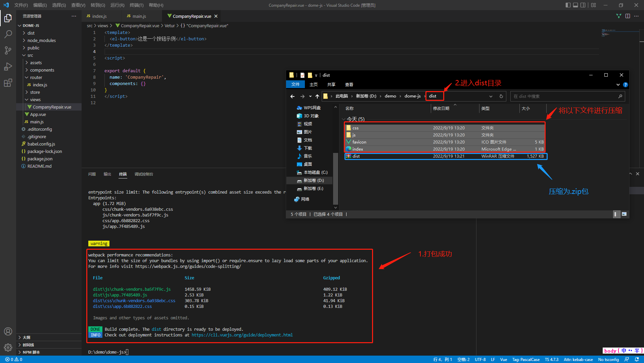Open Run and Debug view
Image resolution: width=644 pixels, height=363 pixels.
coord(8,67)
